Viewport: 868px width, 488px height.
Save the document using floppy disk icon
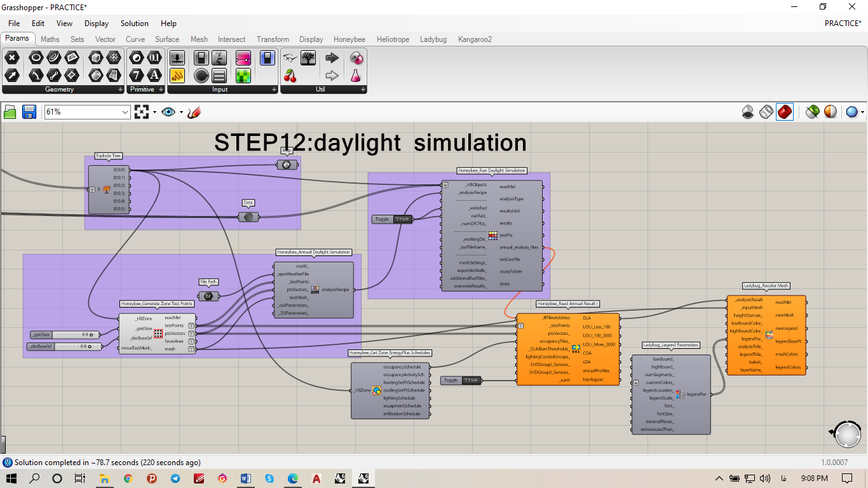tap(29, 112)
